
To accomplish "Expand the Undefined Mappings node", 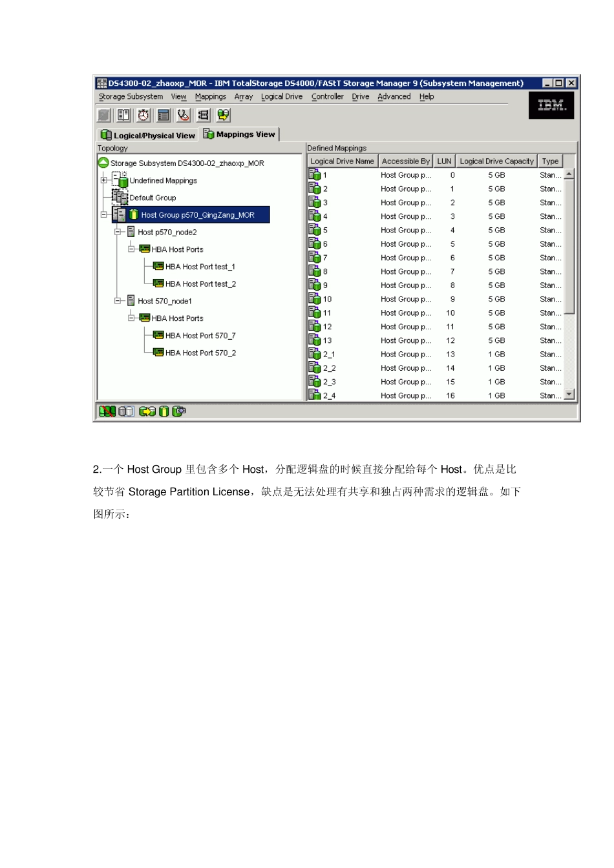I will pyautogui.click(x=104, y=180).
